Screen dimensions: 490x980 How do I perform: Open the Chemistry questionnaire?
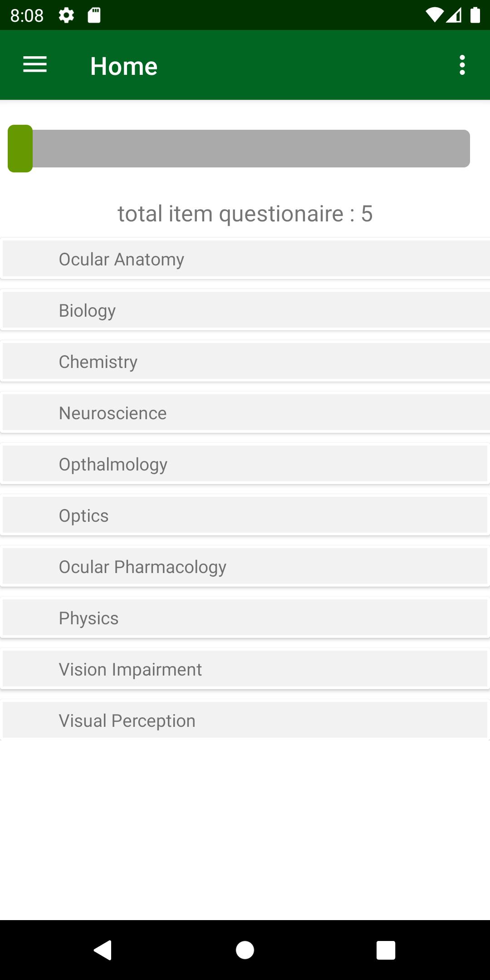(x=245, y=362)
